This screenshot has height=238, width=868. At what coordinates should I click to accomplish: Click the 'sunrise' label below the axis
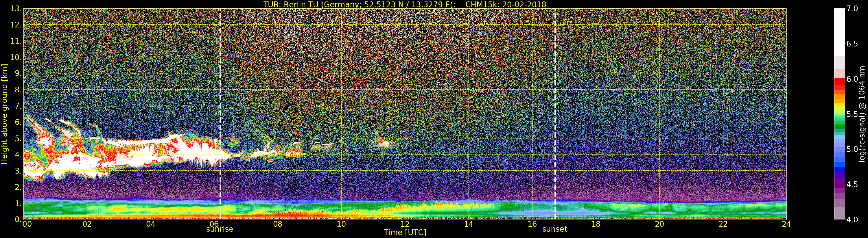pos(220,229)
